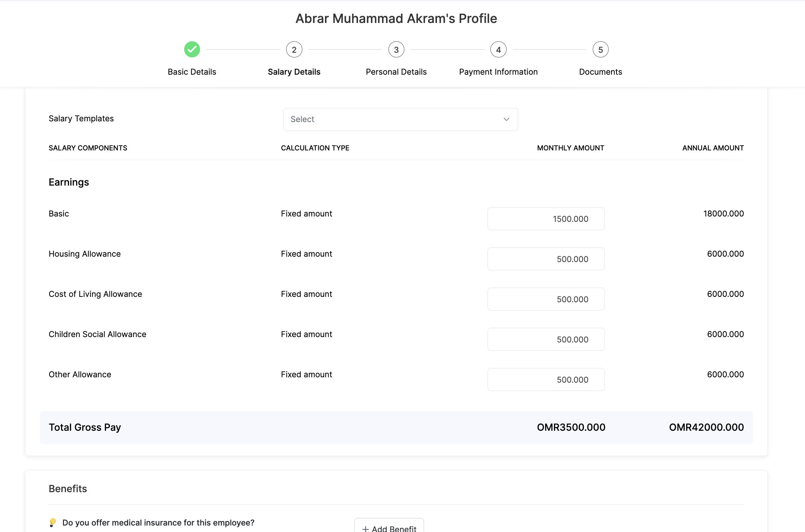The width and height of the screenshot is (805, 532).
Task: Switch to Personal Details step label
Action: coord(396,72)
